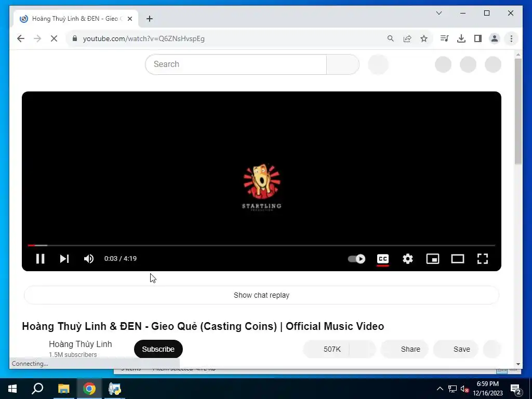Close the Hoàng Thuỳ Linh tab
Viewport: 532px width, 399px height.
129,19
